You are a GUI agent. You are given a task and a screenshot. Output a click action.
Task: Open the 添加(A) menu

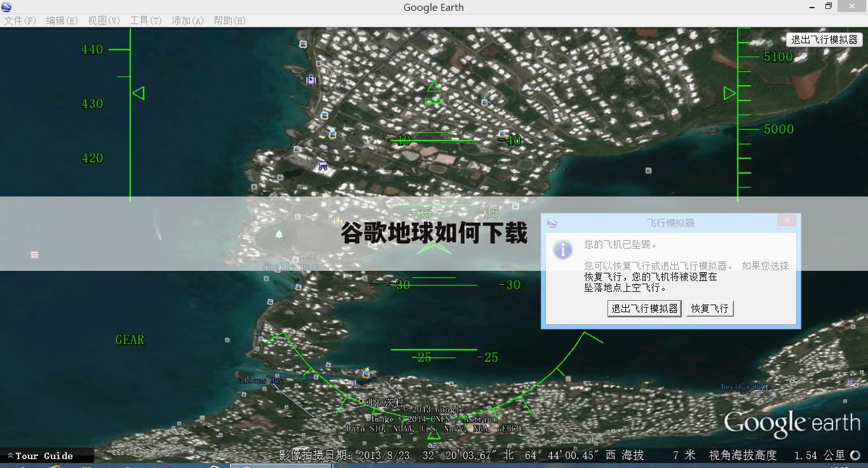click(x=187, y=20)
